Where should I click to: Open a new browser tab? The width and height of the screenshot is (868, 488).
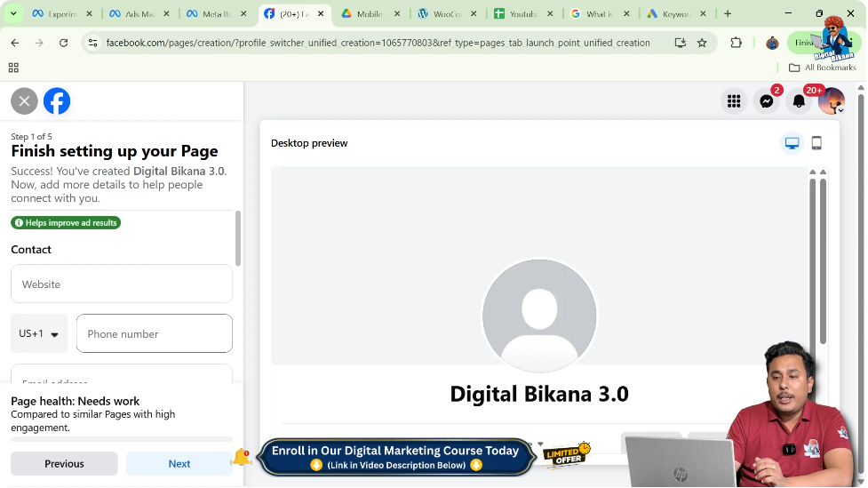pos(728,14)
